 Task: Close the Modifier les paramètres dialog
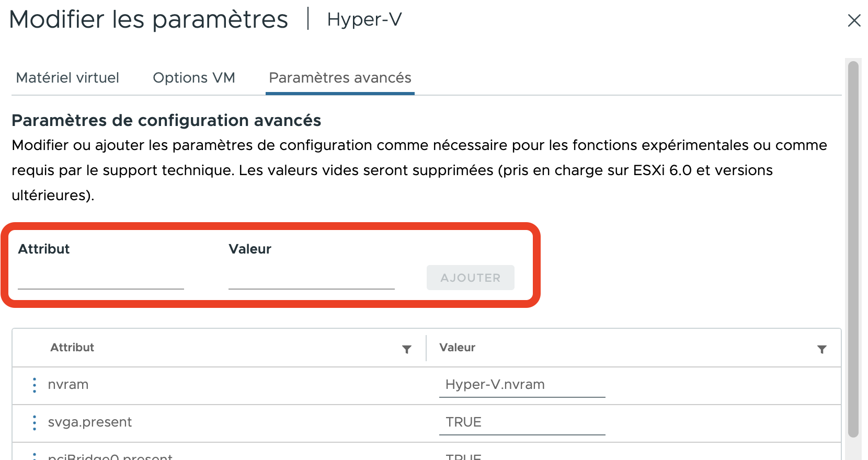(854, 20)
